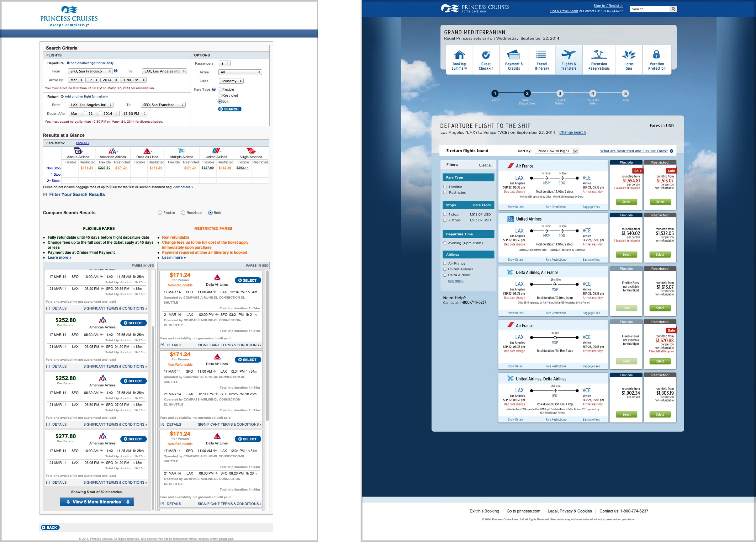Click the United Airlines logo in Fare Matrix
The image size is (756, 542).
[x=216, y=151]
